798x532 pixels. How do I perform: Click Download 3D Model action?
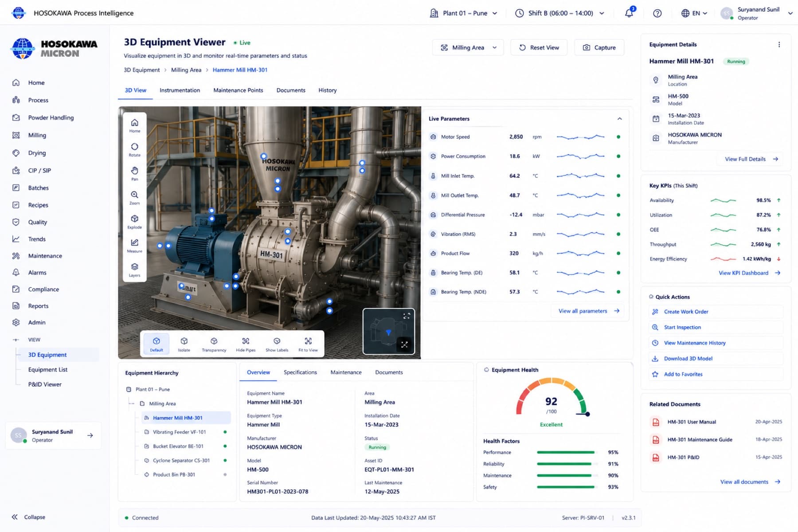pyautogui.click(x=716, y=358)
